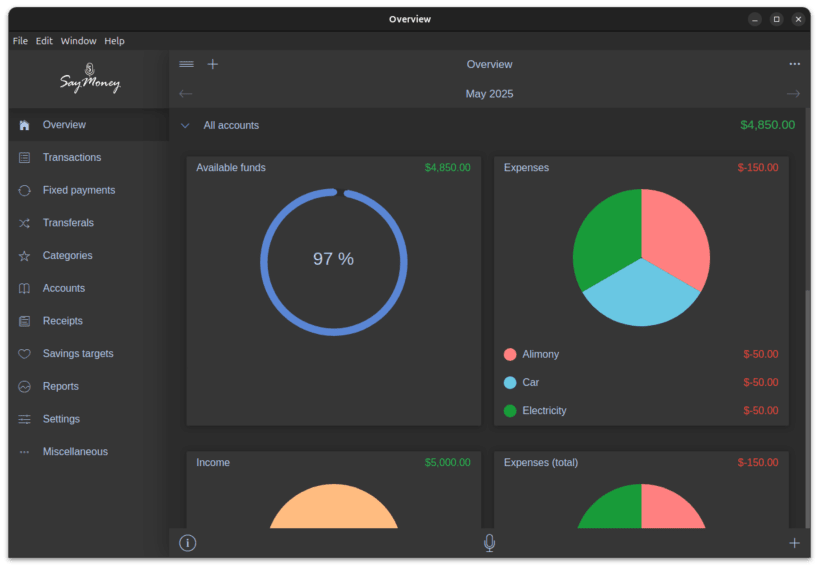Click the All accounts label
The height and width of the screenshot is (568, 819).
click(231, 125)
